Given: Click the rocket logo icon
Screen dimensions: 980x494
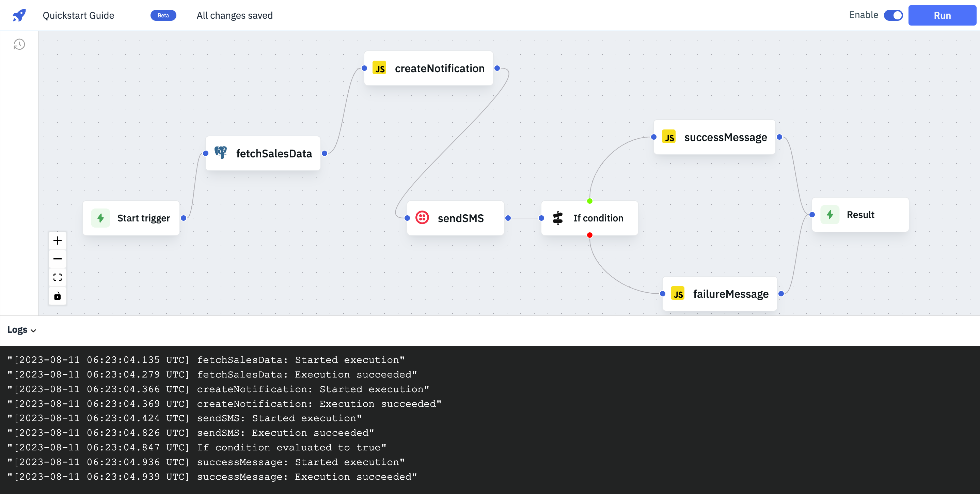Looking at the screenshot, I should click(19, 15).
